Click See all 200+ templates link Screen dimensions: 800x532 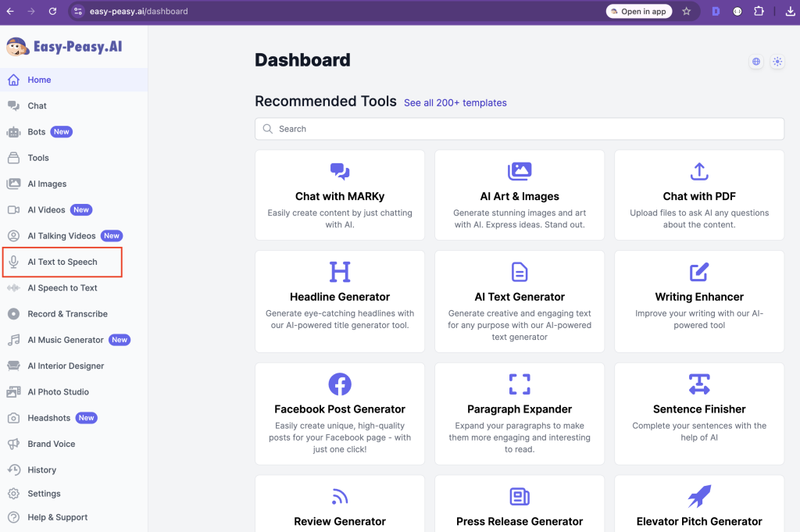pyautogui.click(x=455, y=103)
